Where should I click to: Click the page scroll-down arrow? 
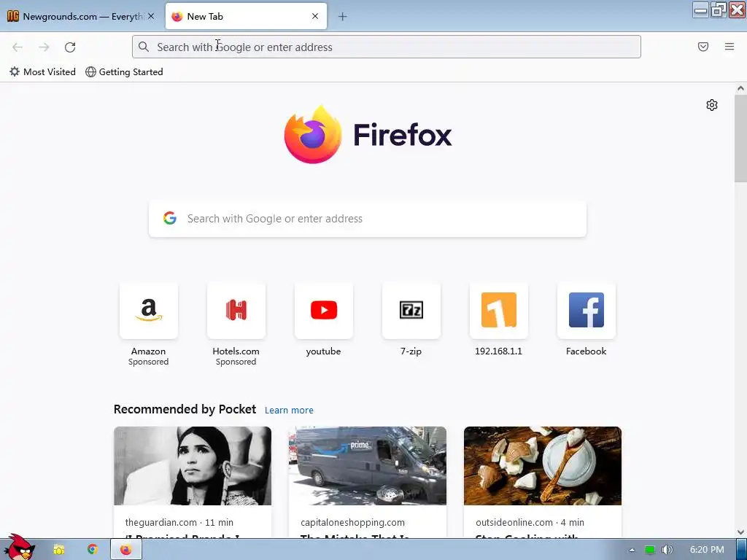[740, 532]
